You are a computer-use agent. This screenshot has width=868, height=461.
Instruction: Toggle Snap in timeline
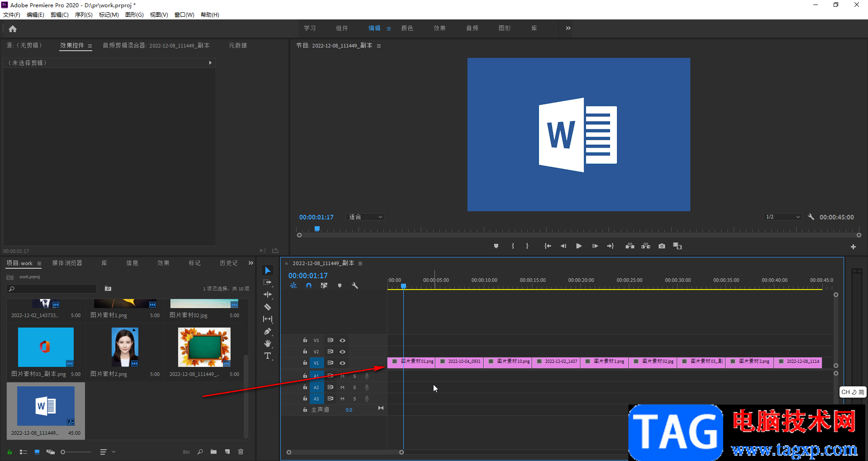click(309, 285)
